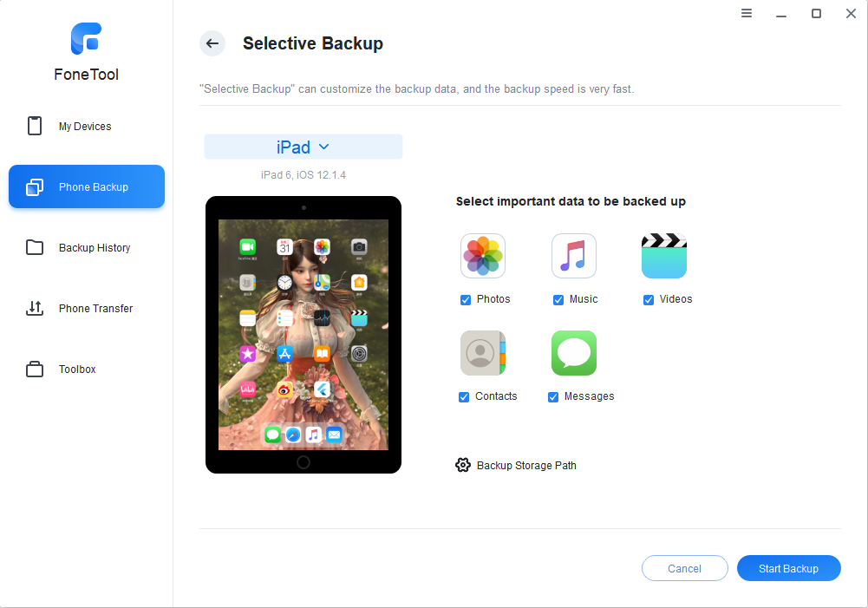The height and width of the screenshot is (608, 868).
Task: Click the FoneTool logo
Action: coord(87,38)
